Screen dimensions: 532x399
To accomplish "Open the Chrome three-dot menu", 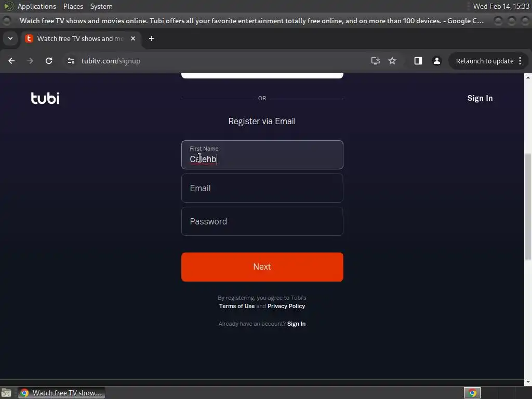I will click(520, 61).
